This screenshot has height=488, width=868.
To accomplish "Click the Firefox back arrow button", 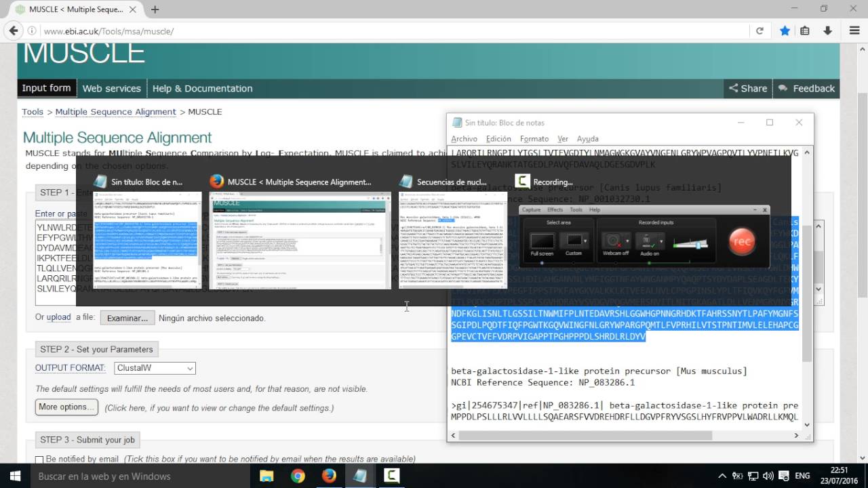I will 13,30.
